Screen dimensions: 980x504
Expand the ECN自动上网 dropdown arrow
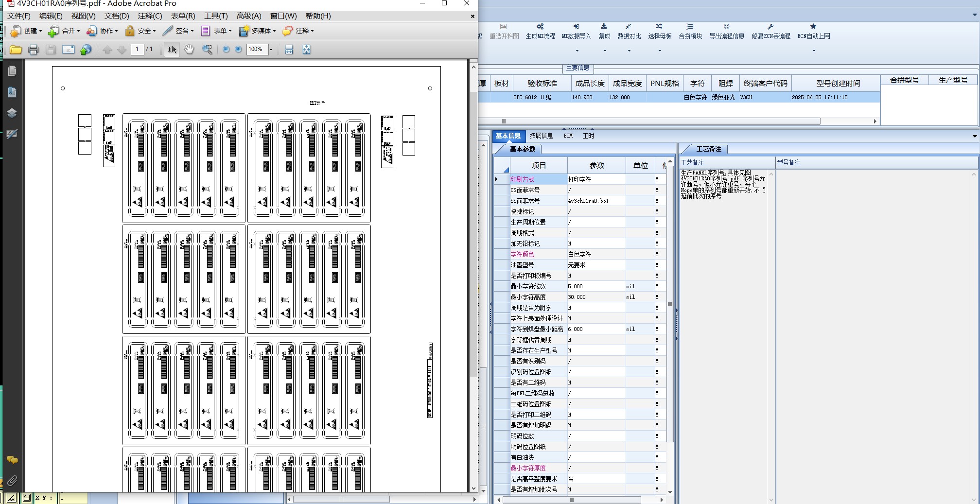point(814,51)
